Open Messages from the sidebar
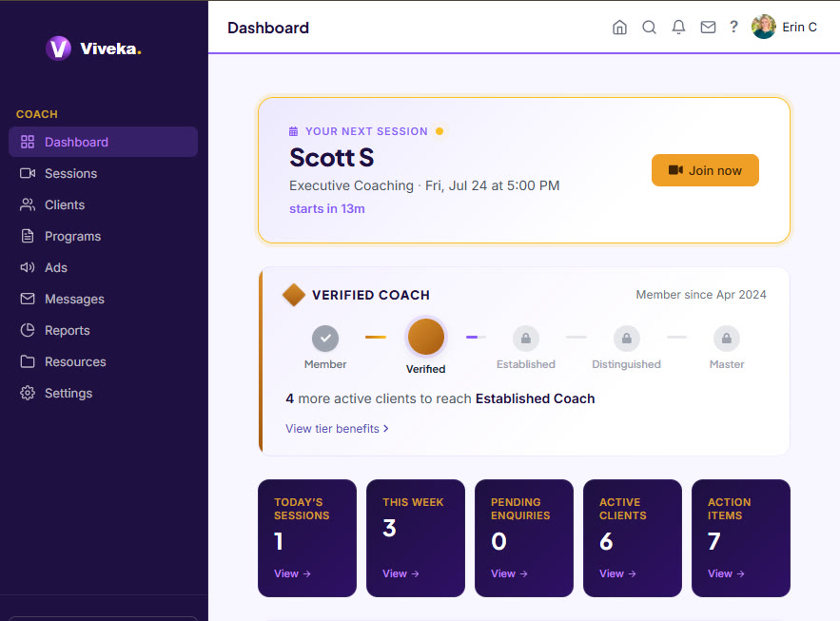 (103, 299)
